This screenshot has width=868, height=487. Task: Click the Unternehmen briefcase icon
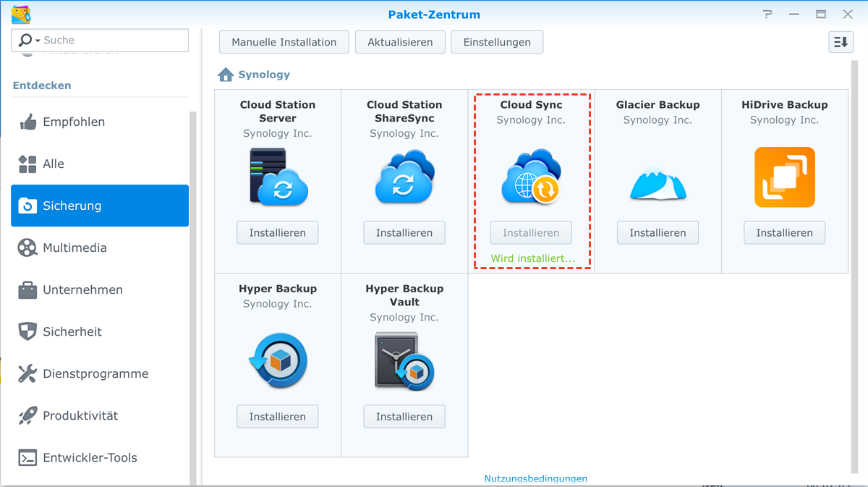coord(27,289)
